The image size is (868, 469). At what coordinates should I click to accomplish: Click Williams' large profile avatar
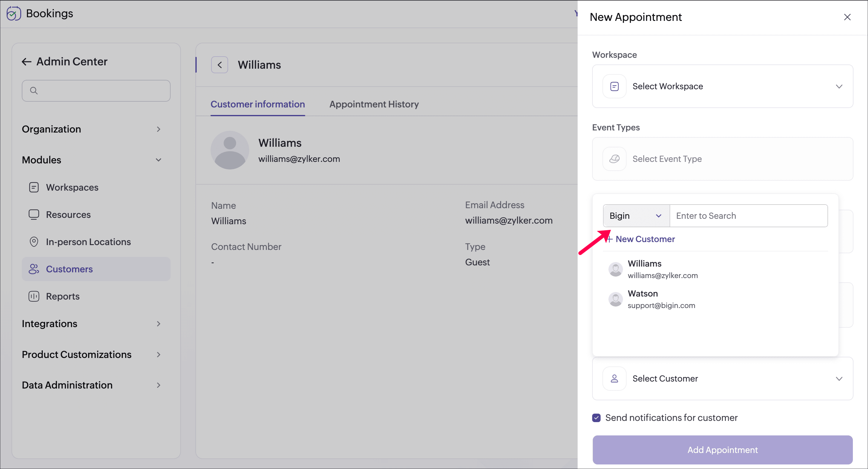click(x=230, y=150)
